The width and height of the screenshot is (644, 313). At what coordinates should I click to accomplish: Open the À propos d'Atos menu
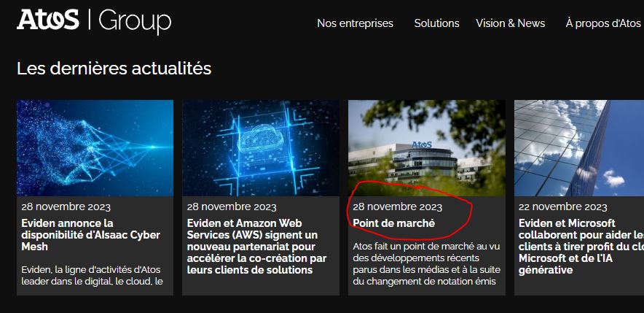click(x=603, y=23)
